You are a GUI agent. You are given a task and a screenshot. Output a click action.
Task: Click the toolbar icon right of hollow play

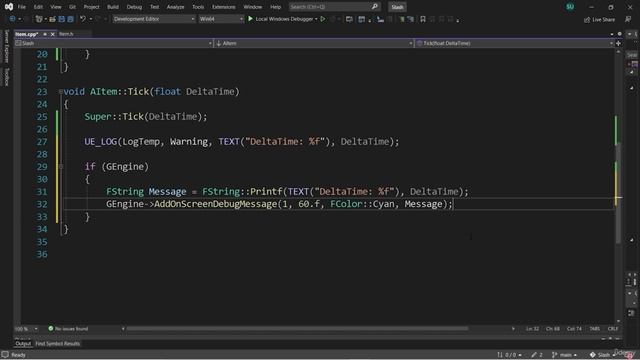[333, 19]
